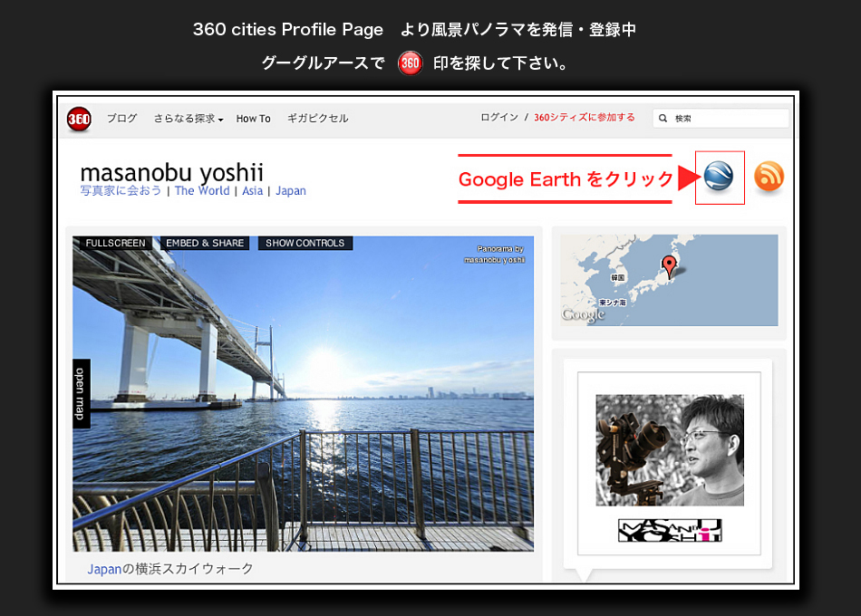Click the Google map thumbnail

pyautogui.click(x=669, y=280)
